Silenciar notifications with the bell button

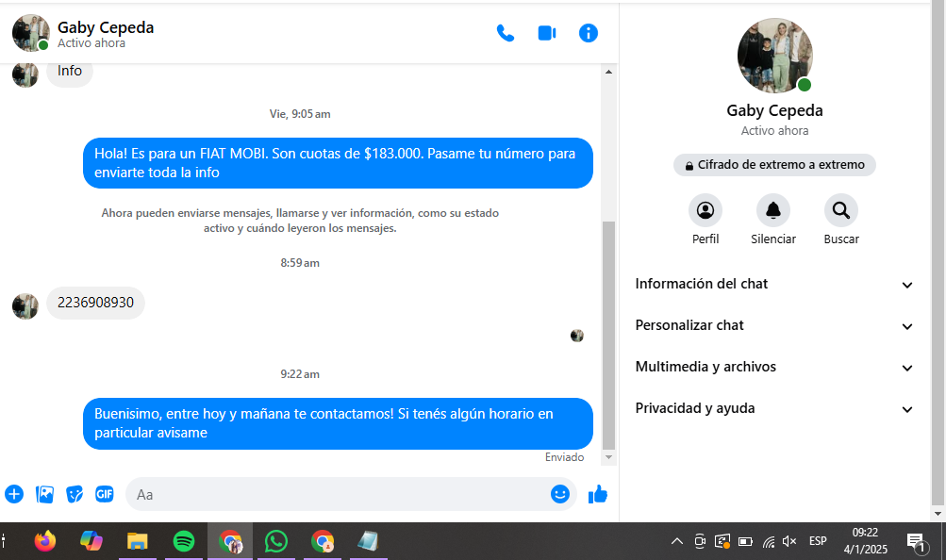773,210
